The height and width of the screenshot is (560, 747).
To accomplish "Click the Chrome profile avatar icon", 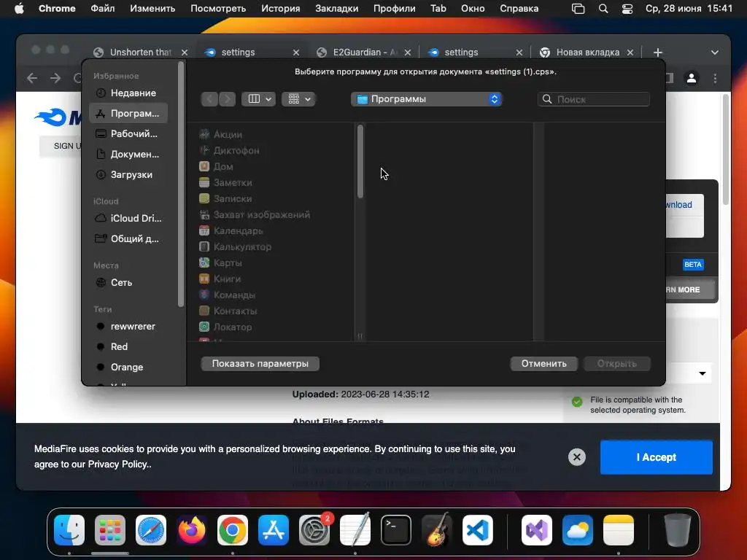I will point(692,78).
